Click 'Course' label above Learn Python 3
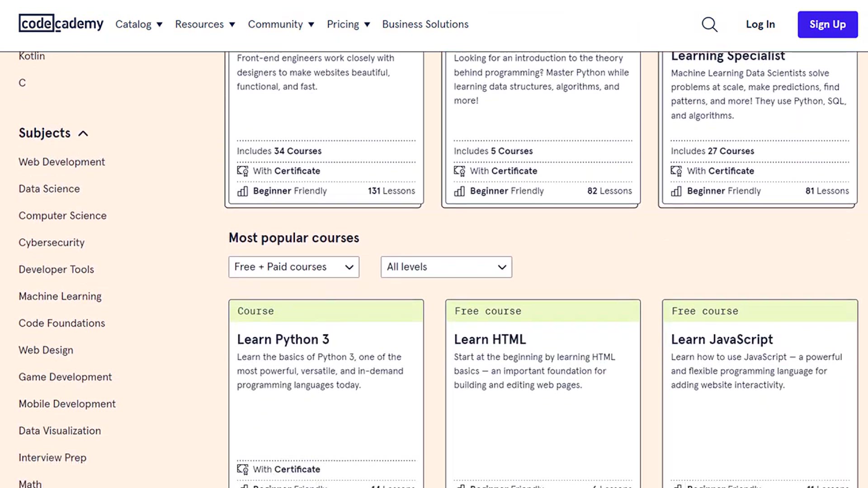This screenshot has width=868, height=488. (255, 311)
